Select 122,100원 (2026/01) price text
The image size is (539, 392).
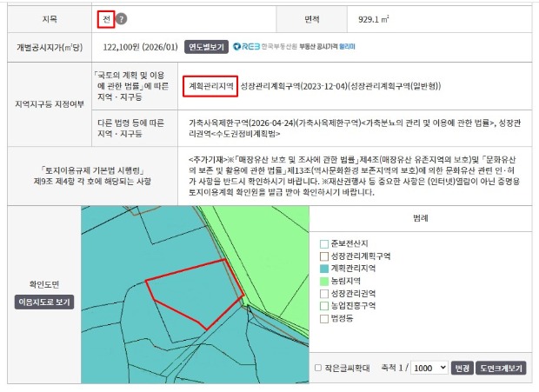point(140,47)
